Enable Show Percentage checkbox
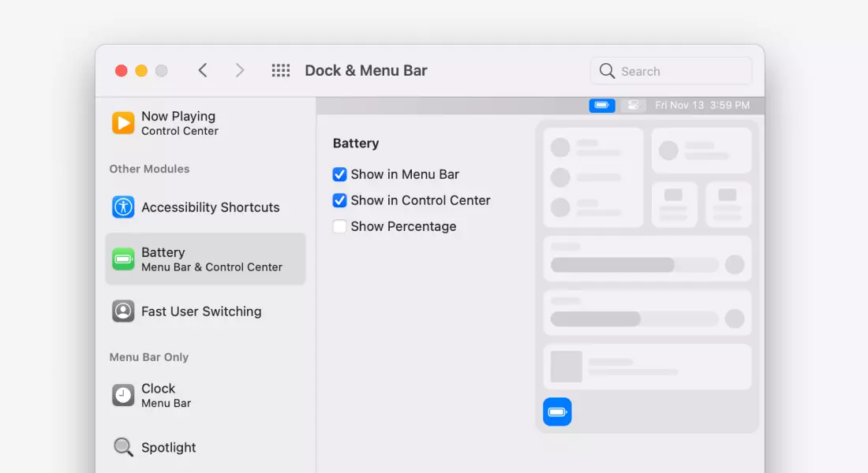868x473 pixels. [x=339, y=226]
